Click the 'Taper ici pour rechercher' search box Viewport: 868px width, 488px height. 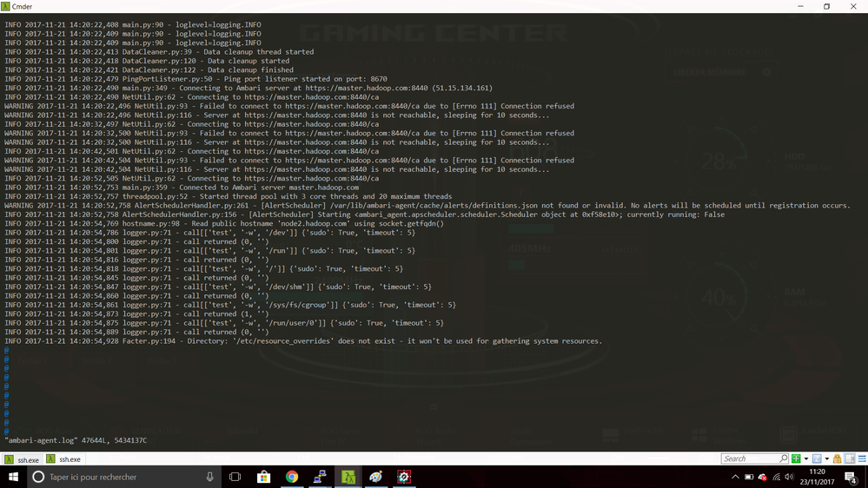point(124,477)
